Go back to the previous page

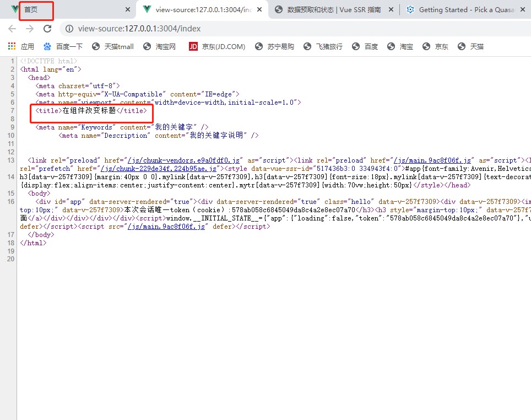(12, 29)
